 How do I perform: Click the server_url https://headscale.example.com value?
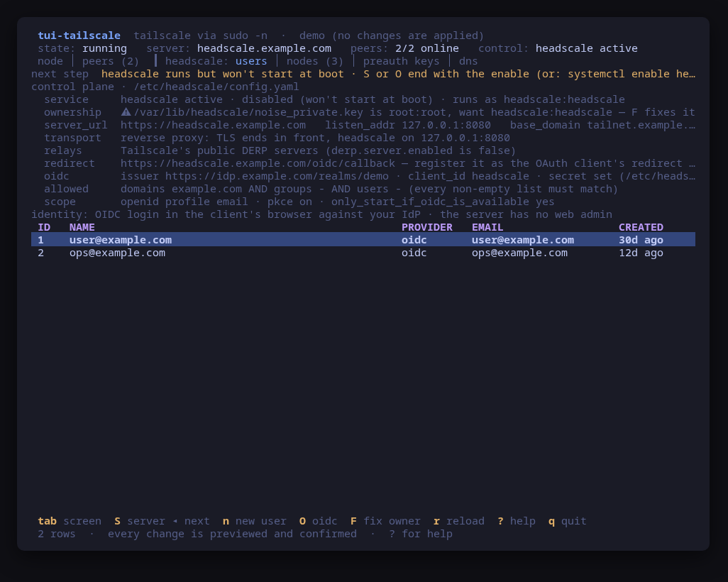[213, 125]
